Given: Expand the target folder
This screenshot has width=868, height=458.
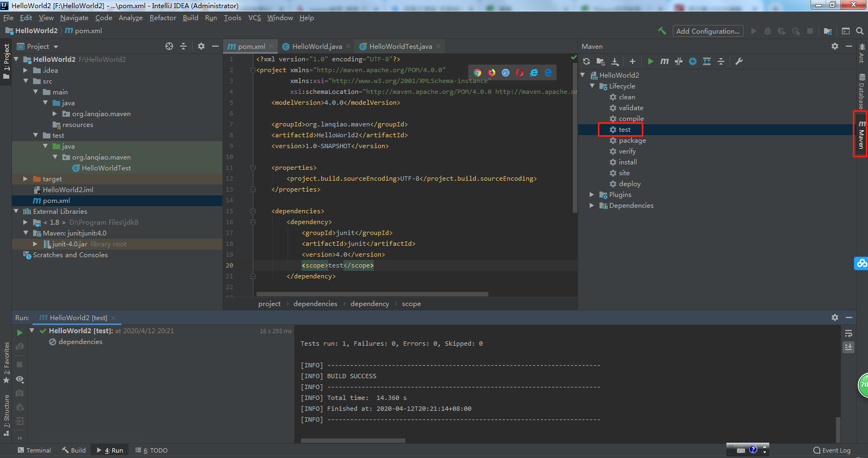Looking at the screenshot, I should pyautogui.click(x=25, y=179).
